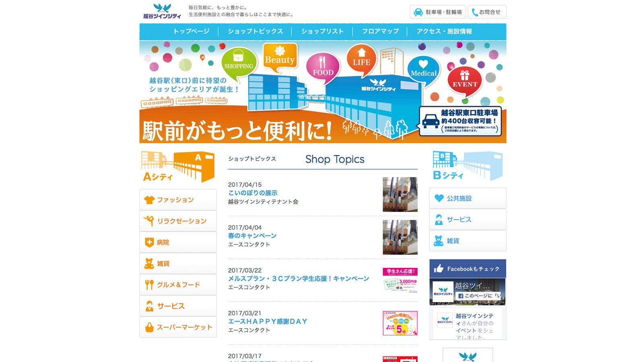Open グルメ&フード category
This screenshot has width=644, height=362.
coord(178,285)
